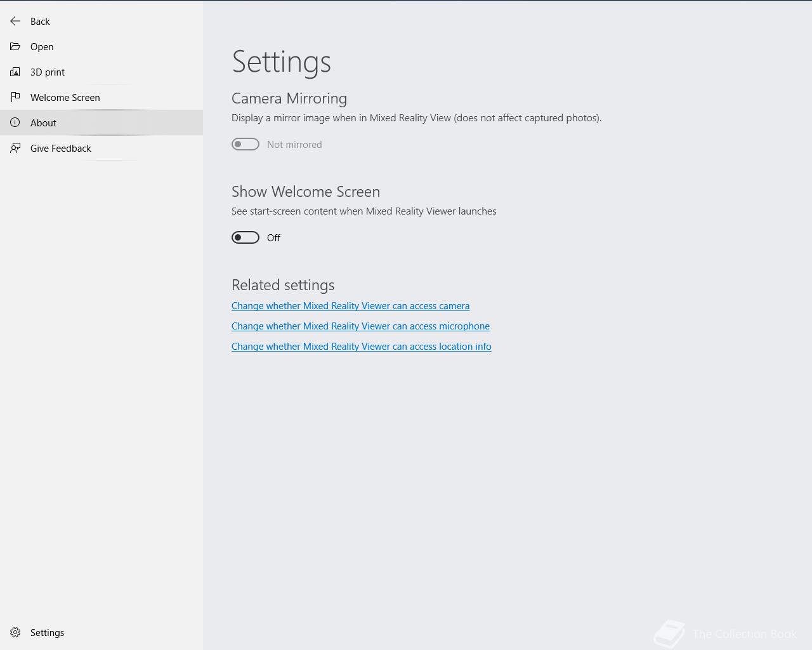
Task: Click the 'Related settings' heading
Action: pos(283,285)
